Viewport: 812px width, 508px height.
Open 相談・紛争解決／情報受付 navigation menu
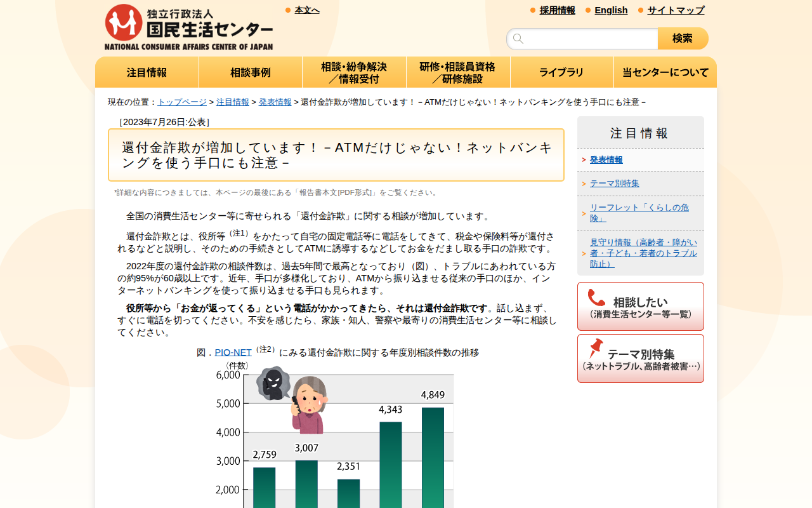(354, 72)
